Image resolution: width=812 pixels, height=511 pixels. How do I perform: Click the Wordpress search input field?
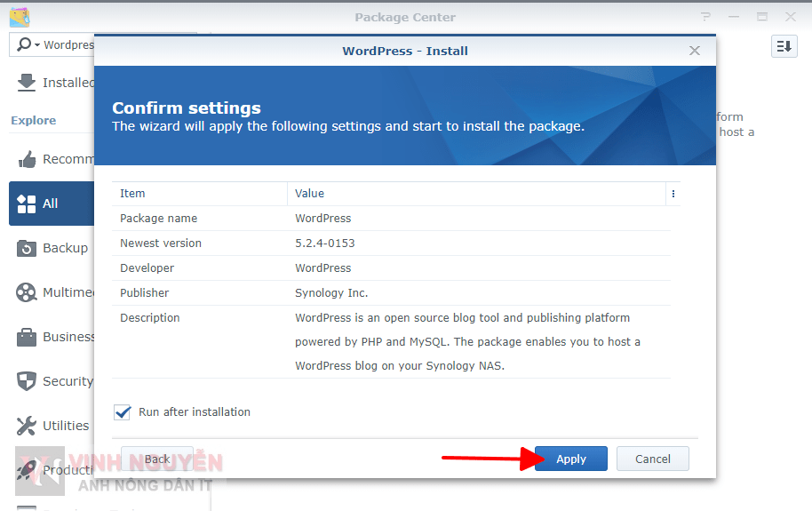(x=68, y=45)
